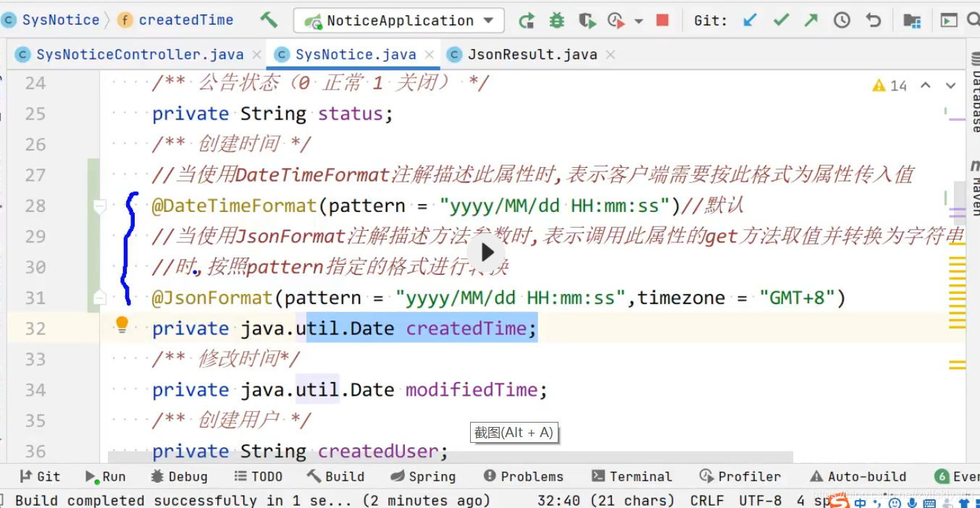This screenshot has height=508, width=980.
Task: Click the yellow light bulb on line 32
Action: pos(122,325)
